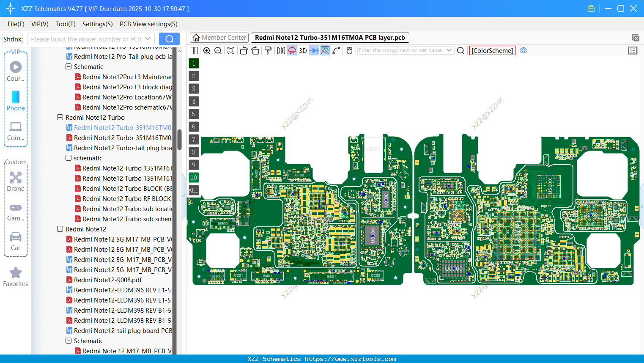Image resolution: width=644 pixels, height=363 pixels.
Task: Select the Zoom In tool
Action: pyautogui.click(x=207, y=50)
